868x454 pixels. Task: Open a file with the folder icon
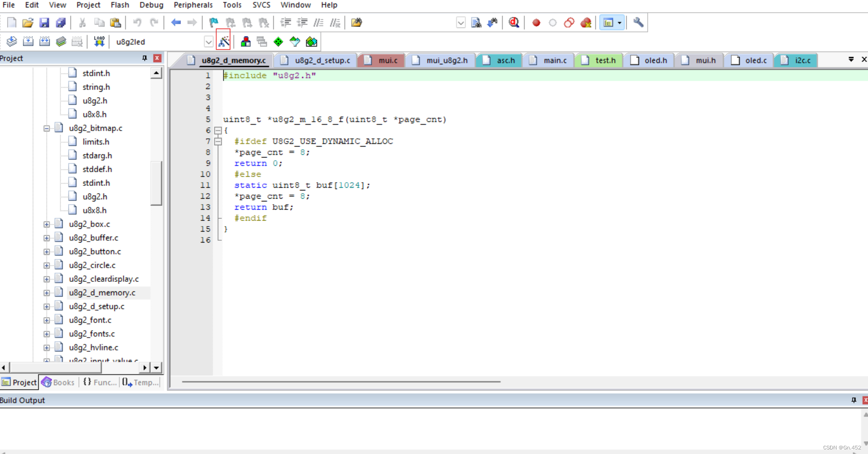coord(28,22)
